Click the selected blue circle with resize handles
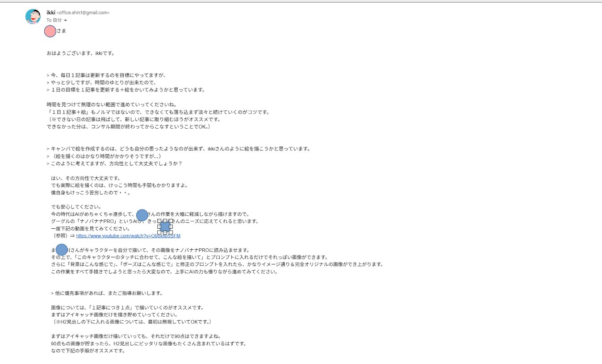The width and height of the screenshot is (602, 364). [165, 226]
